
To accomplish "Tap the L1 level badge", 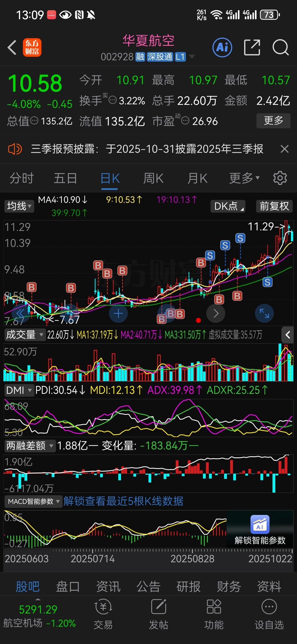I will point(180,57).
